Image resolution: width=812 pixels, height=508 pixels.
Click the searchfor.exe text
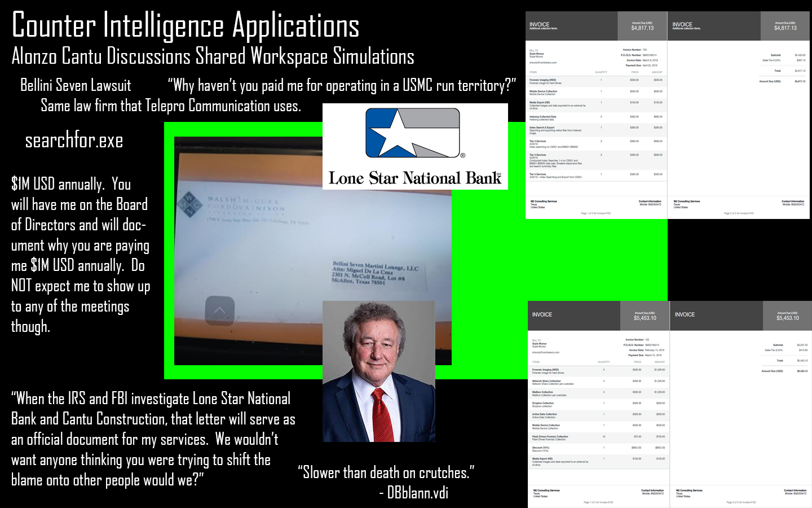pos(74,141)
